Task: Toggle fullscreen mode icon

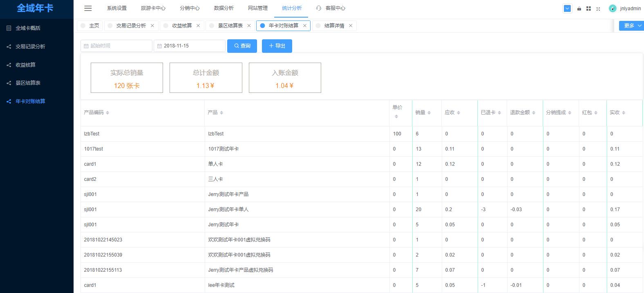Action: pos(598,9)
